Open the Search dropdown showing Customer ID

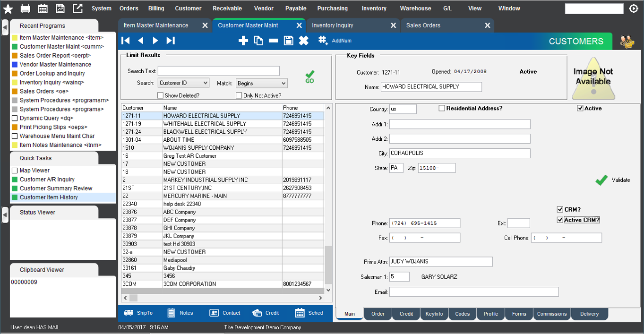tap(183, 83)
